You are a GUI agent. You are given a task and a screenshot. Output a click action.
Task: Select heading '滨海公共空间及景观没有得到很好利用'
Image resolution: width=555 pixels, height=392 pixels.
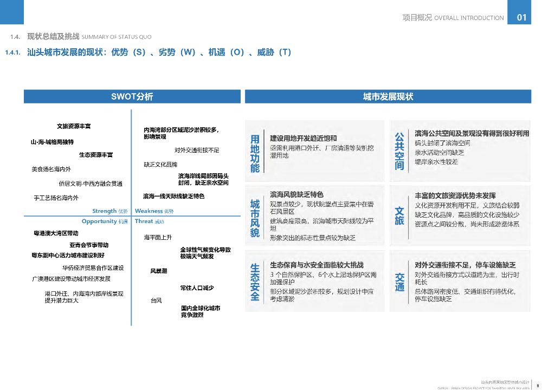[x=472, y=133]
